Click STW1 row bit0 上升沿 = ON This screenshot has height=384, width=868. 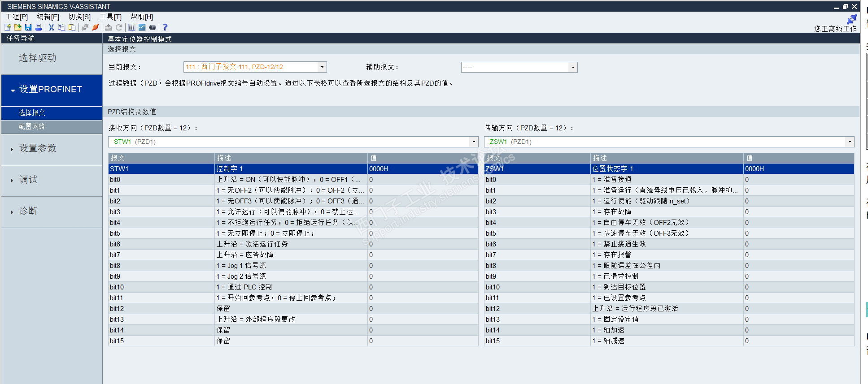pos(293,180)
